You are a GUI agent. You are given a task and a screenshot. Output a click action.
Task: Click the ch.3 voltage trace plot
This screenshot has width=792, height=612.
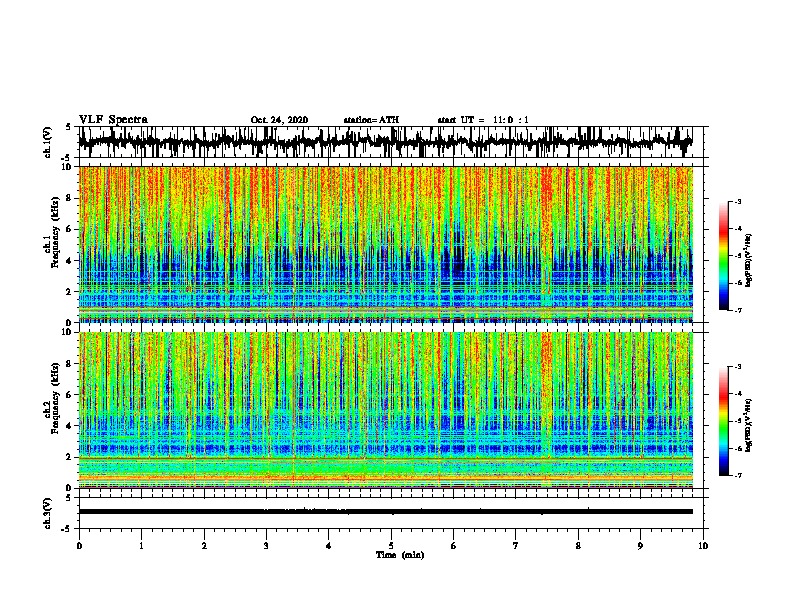tap(385, 512)
